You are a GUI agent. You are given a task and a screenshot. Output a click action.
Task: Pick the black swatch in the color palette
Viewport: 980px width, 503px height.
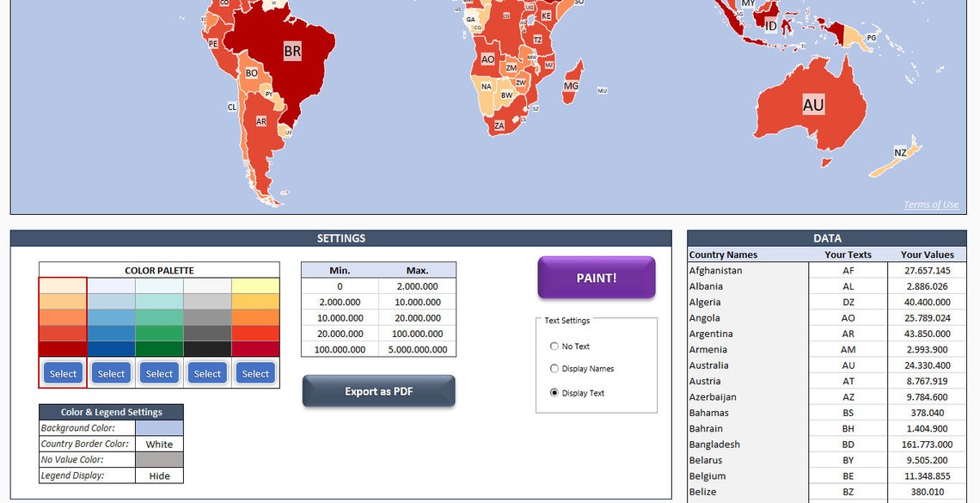[x=206, y=348]
